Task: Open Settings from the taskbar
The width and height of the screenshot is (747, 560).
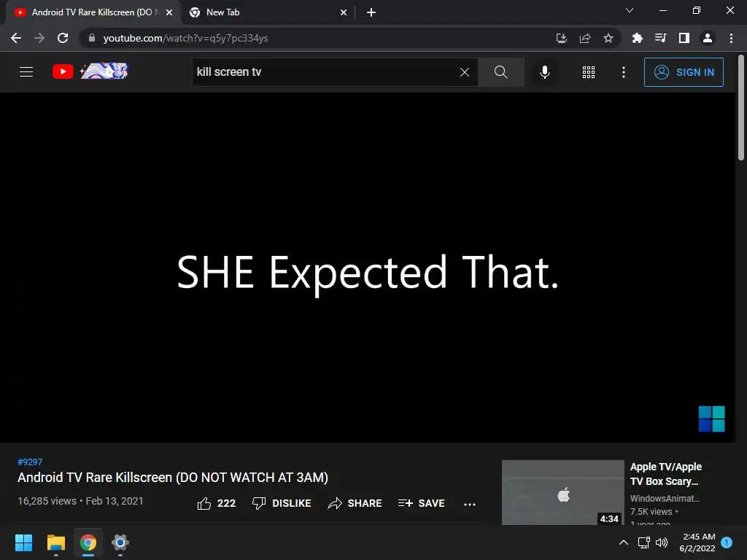Action: (x=120, y=542)
